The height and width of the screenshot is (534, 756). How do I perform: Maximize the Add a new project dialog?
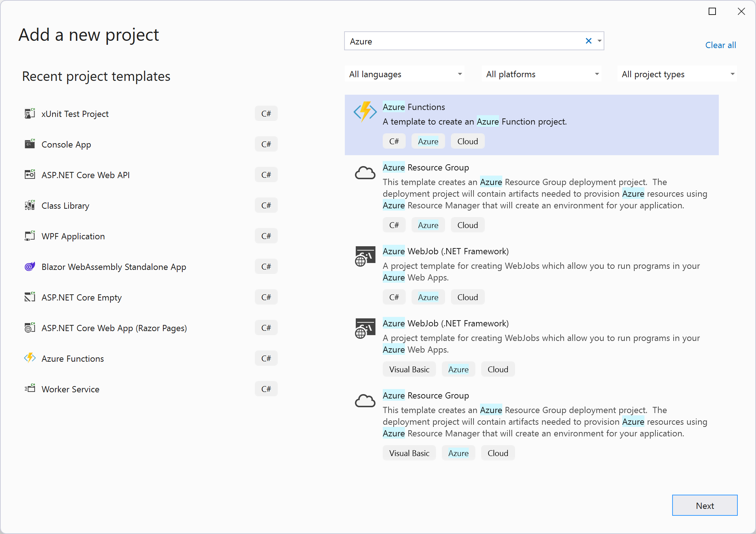(712, 11)
